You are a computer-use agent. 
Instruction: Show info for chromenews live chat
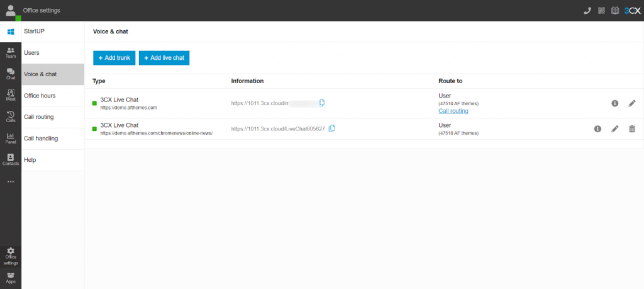coord(597,129)
